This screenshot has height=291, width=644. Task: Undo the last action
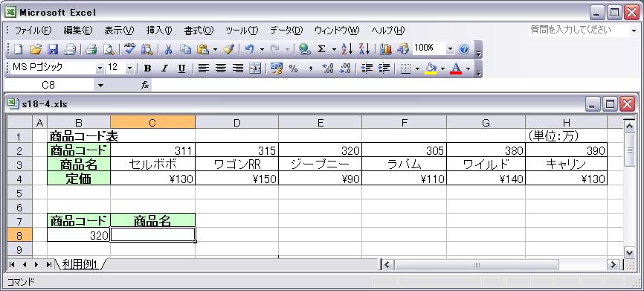(x=249, y=50)
